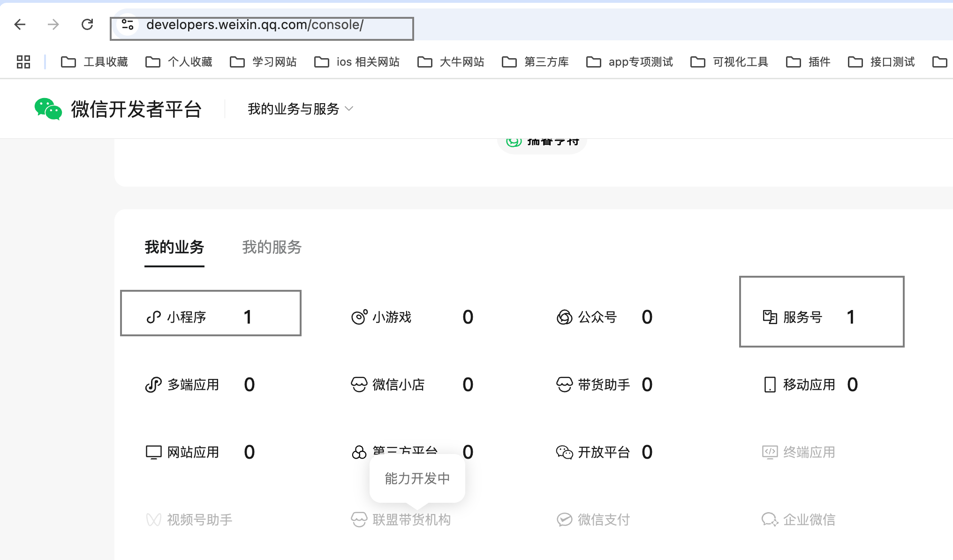Open the browser apps grid shortcut
Image resolution: width=953 pixels, height=560 pixels.
coord(23,62)
